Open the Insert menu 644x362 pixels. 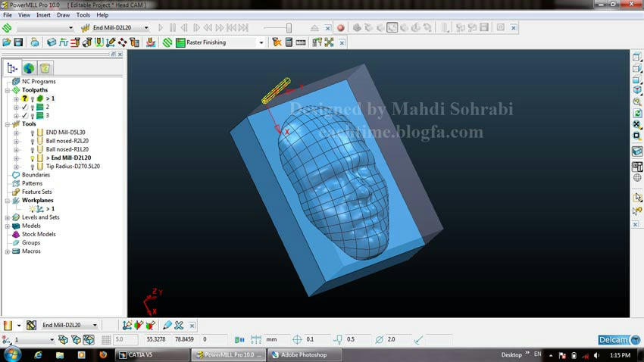point(43,15)
